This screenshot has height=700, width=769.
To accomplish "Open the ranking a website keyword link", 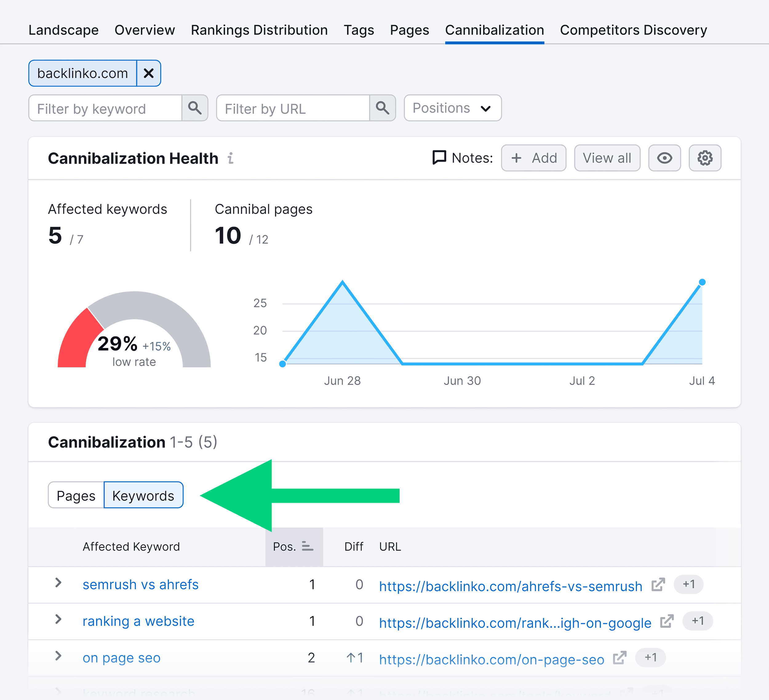I will pos(138,621).
